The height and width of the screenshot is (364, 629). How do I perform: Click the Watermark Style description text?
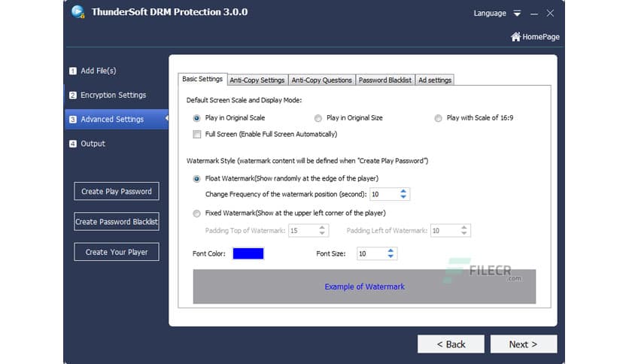coord(307,161)
